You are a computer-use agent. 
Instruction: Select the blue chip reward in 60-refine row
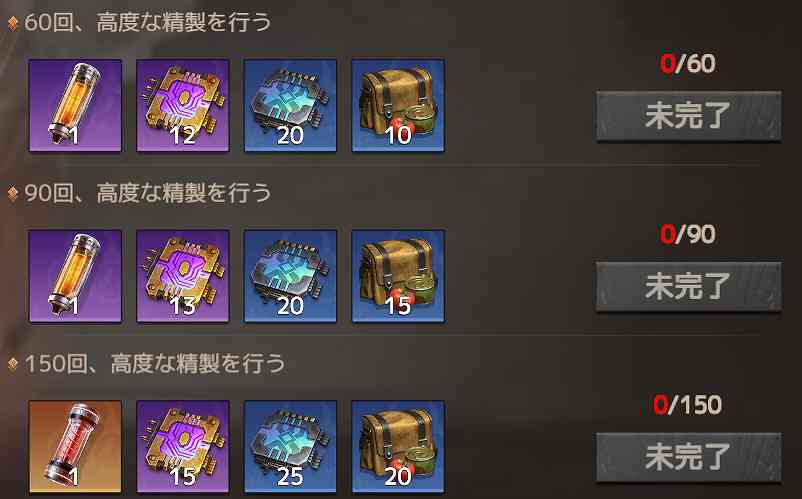click(291, 105)
